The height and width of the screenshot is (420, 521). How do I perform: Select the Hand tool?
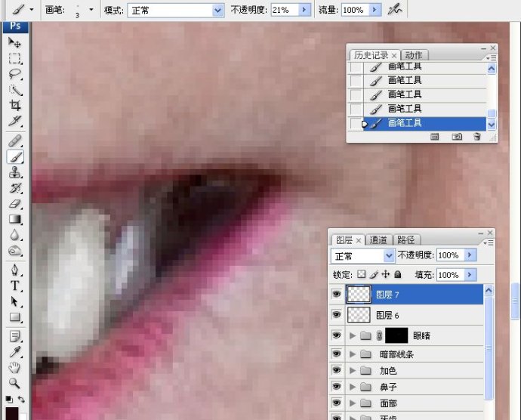14,368
